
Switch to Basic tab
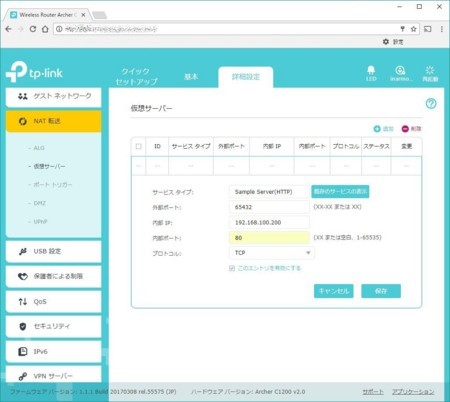tap(191, 76)
